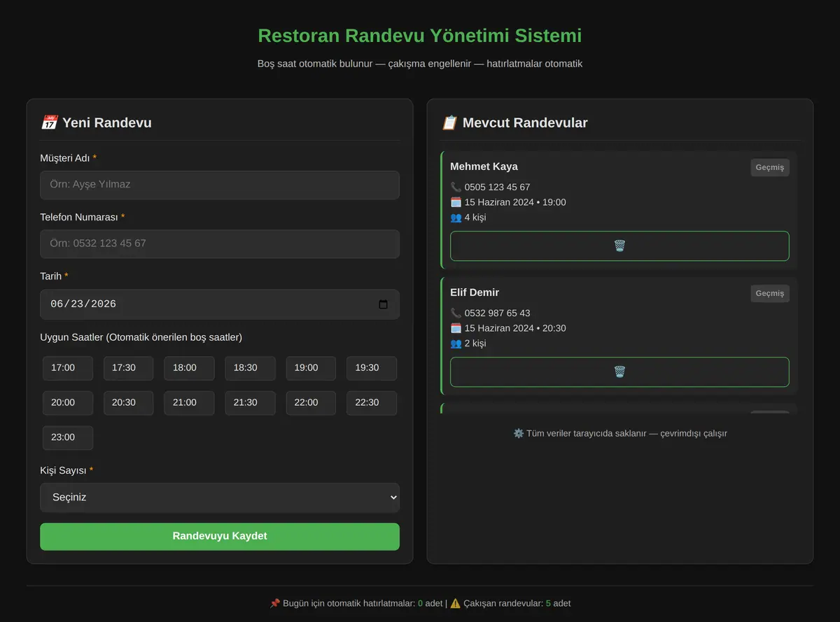
Task: Click phone number 0505 123 45 67
Action: click(497, 188)
